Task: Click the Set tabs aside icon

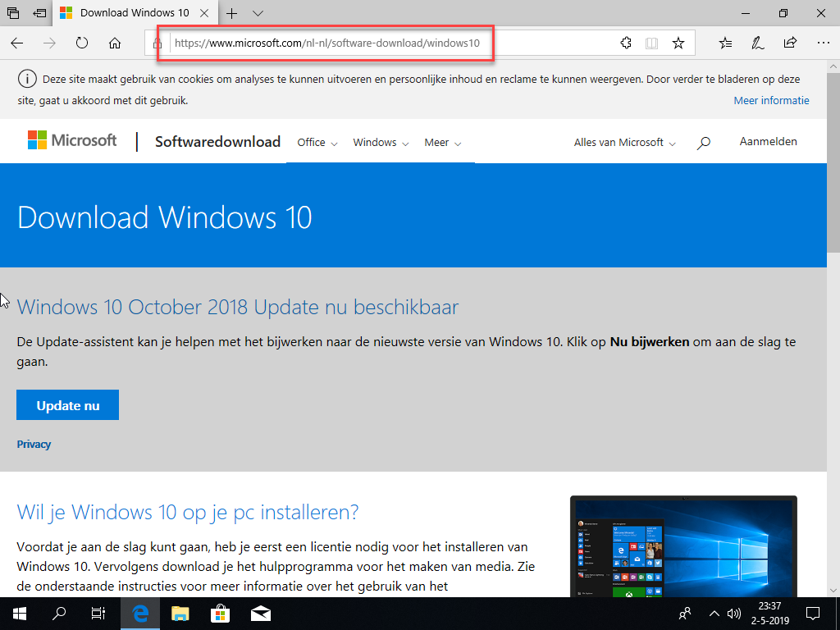Action: tap(39, 13)
